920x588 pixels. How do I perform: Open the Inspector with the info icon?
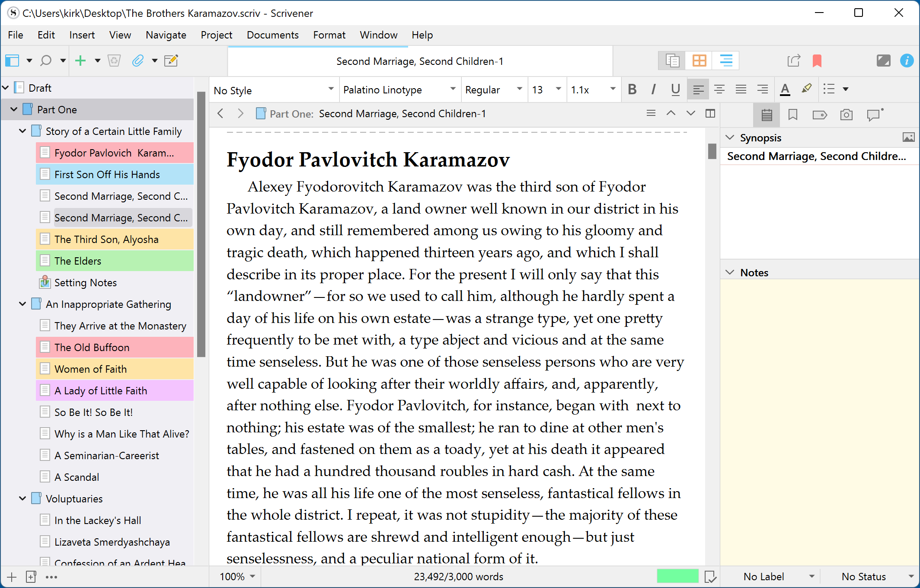click(x=907, y=61)
